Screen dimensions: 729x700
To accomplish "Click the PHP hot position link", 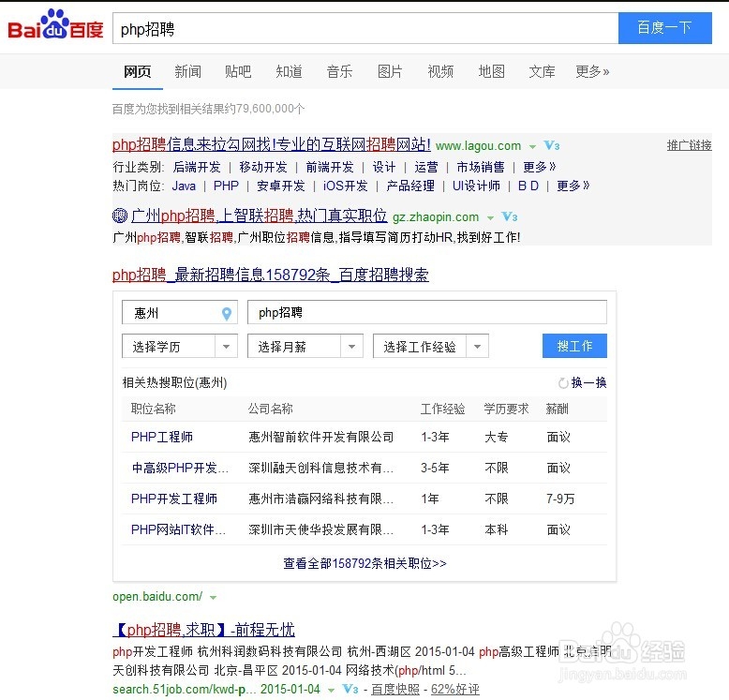I will tap(226, 186).
